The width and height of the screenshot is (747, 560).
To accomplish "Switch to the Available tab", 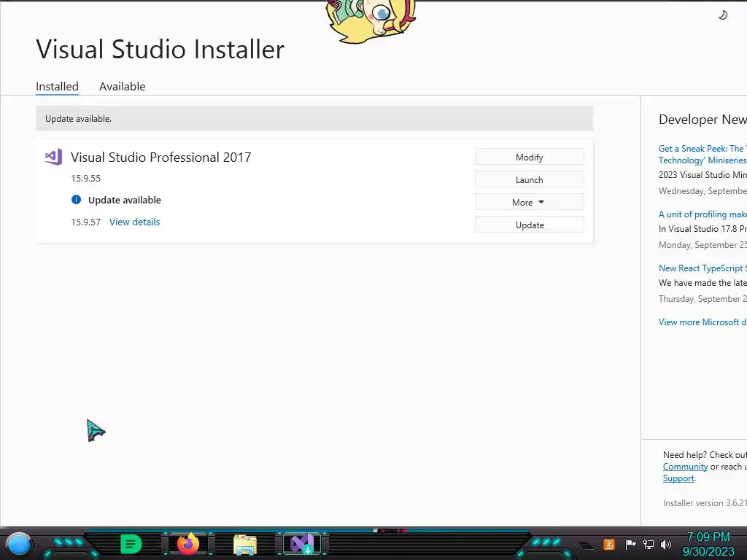I will (122, 86).
